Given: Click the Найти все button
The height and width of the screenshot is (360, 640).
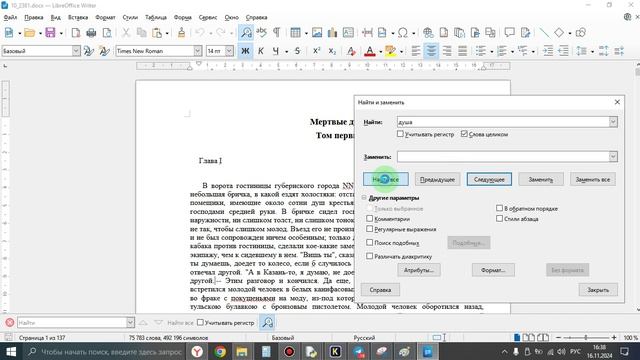Looking at the screenshot, I should (x=386, y=179).
